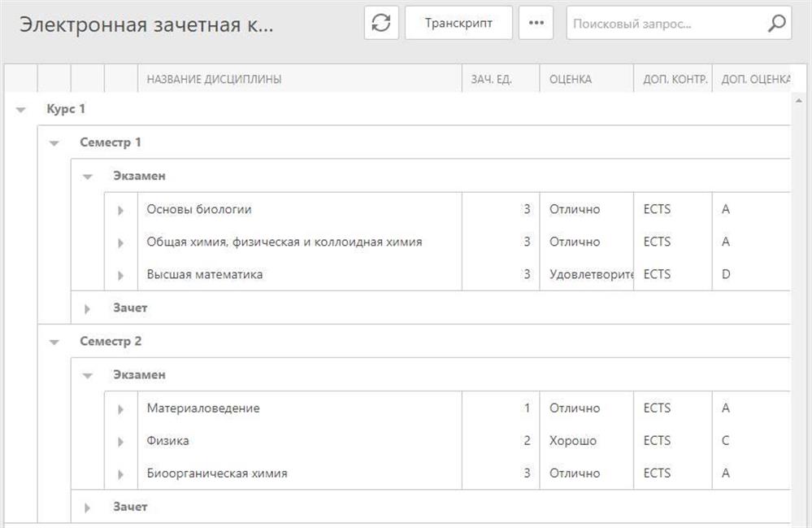Screen dimensions: 812x528
Task: Collapse the Семестр 1 group
Action: click(x=54, y=143)
